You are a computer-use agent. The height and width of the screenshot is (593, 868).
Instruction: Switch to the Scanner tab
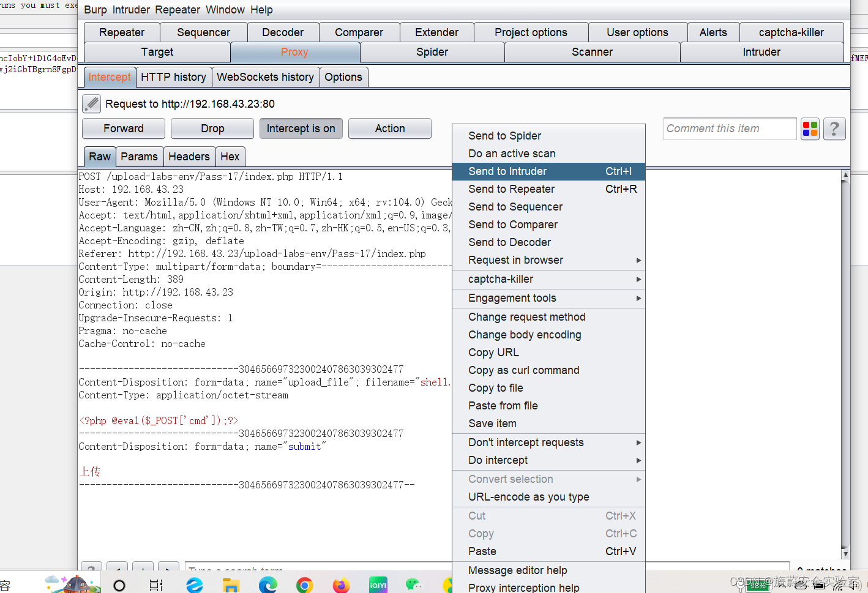click(592, 52)
